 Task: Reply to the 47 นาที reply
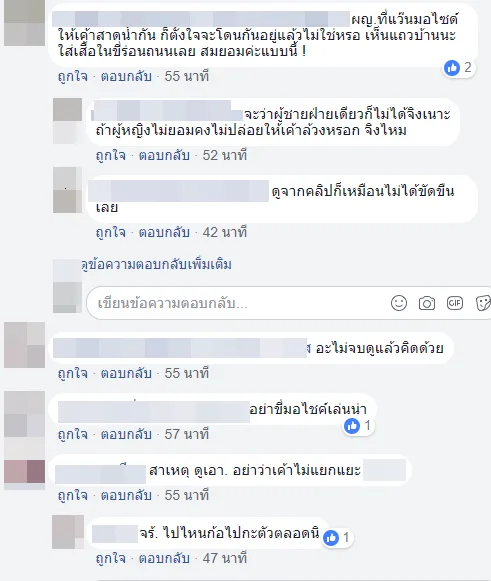coord(164,558)
